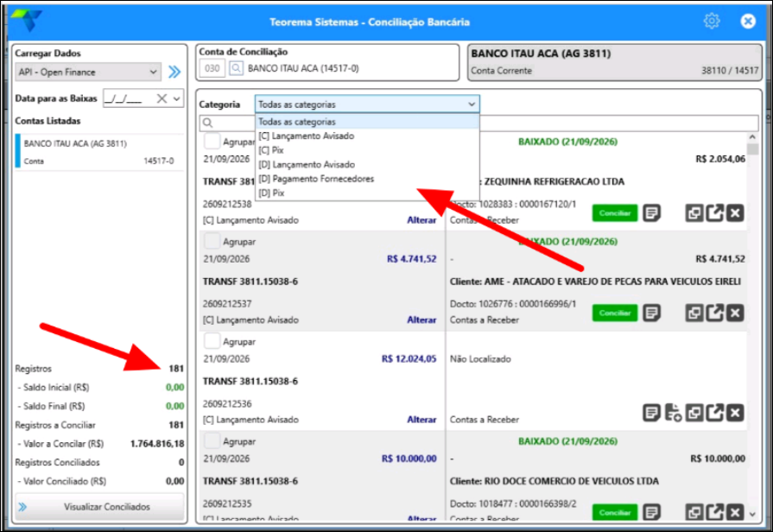Select the [D] Lançamento Avisado category
Screen dimensions: 773x532
coord(367,165)
